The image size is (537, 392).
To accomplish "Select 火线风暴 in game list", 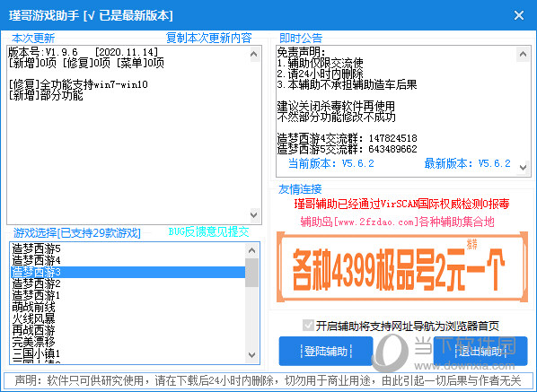I will click(x=128, y=318).
